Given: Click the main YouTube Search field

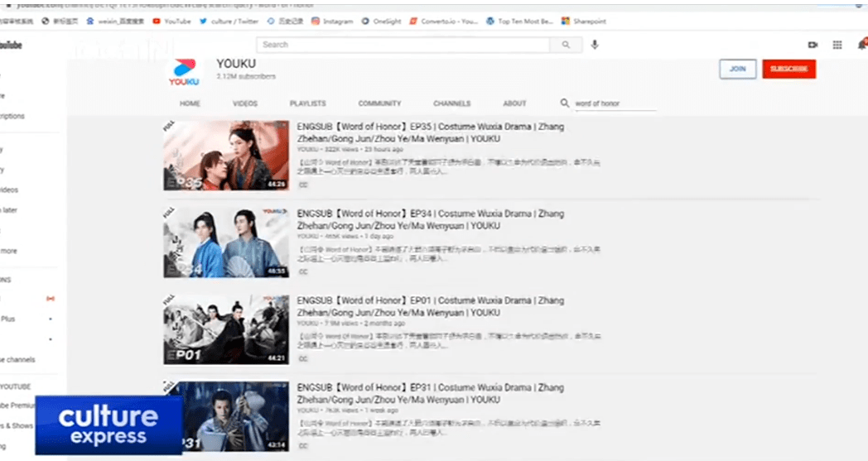Looking at the screenshot, I should (x=403, y=45).
